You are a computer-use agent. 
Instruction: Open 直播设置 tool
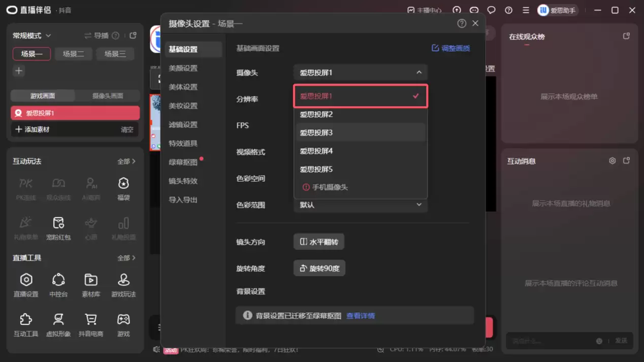[26, 284]
